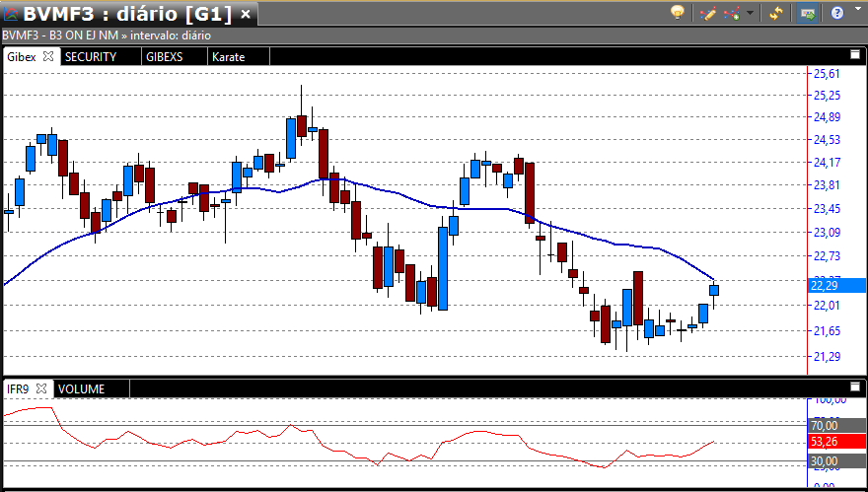
Task: Click the BVMF3 chart icon in title
Action: 12,14
